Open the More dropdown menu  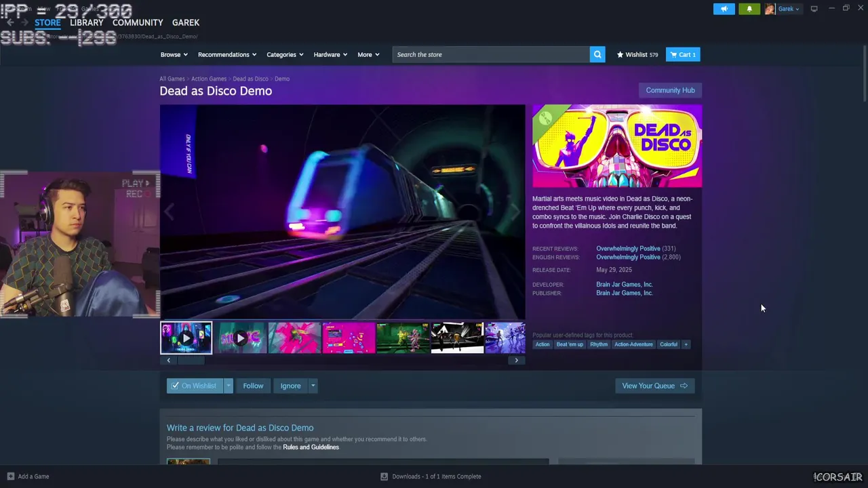coord(368,55)
